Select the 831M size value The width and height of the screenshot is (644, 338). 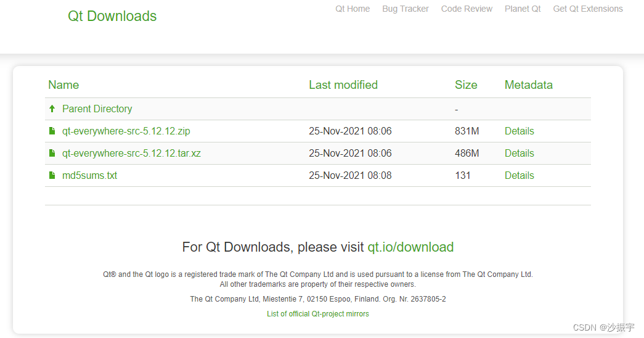467,131
